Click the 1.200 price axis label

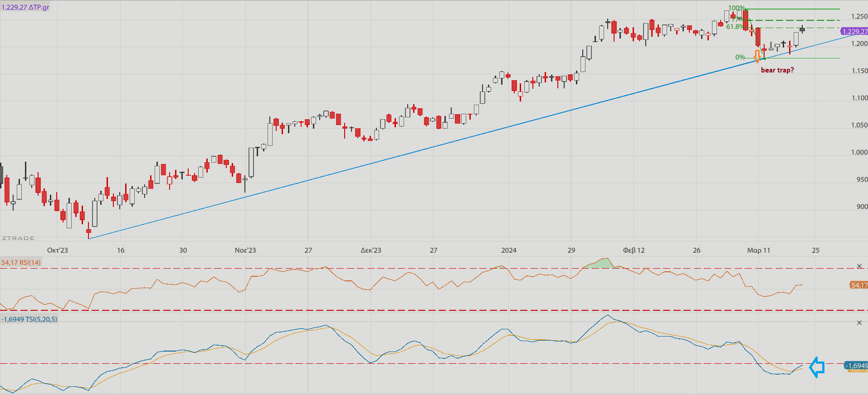pos(859,43)
